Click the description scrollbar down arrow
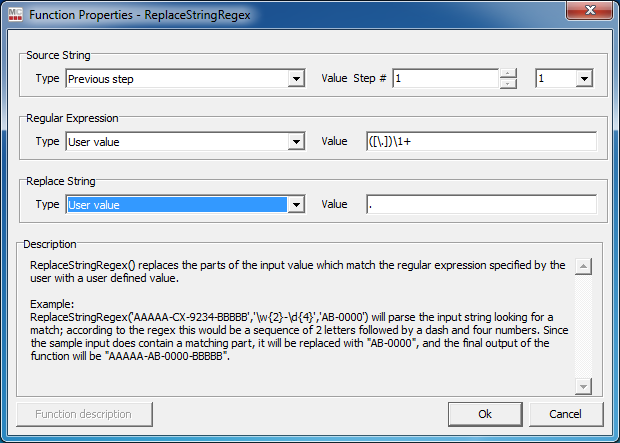Viewport: 620px width, 443px height. [x=583, y=386]
